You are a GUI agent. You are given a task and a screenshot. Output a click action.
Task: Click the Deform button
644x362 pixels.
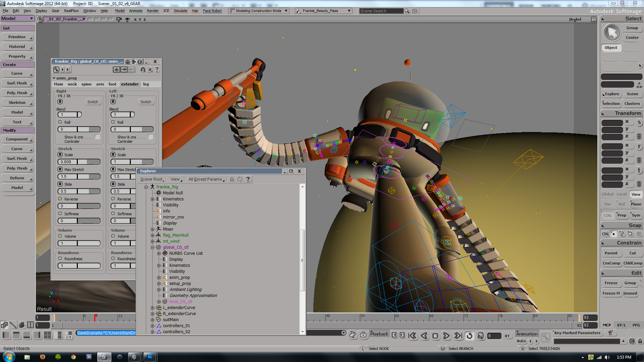[x=17, y=178]
